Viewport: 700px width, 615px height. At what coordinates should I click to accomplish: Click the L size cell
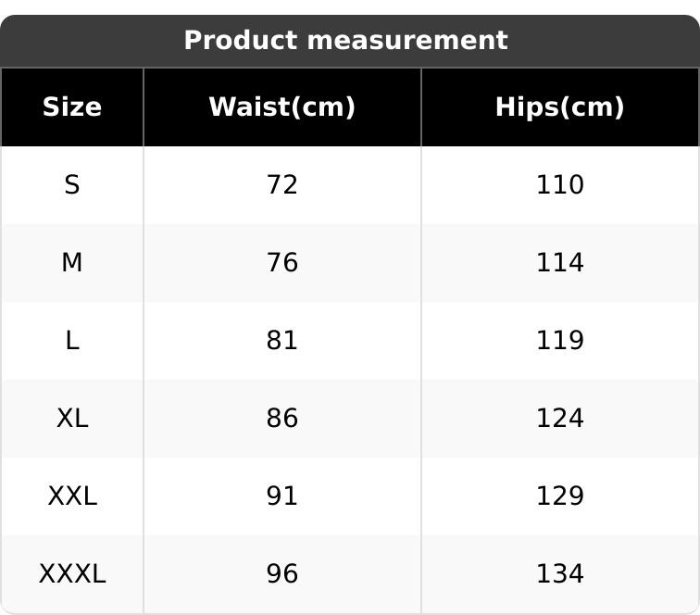coord(72,341)
